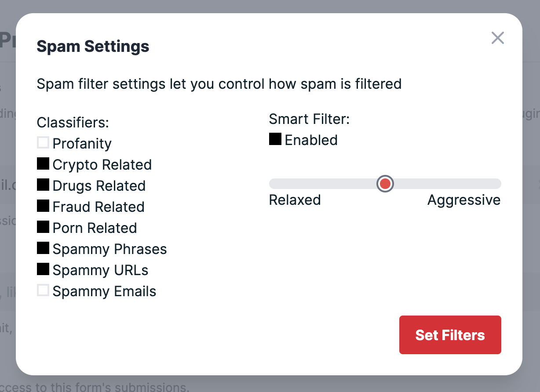The image size is (540, 392).
Task: Click the Aggressive label under the slider
Action: (x=464, y=200)
